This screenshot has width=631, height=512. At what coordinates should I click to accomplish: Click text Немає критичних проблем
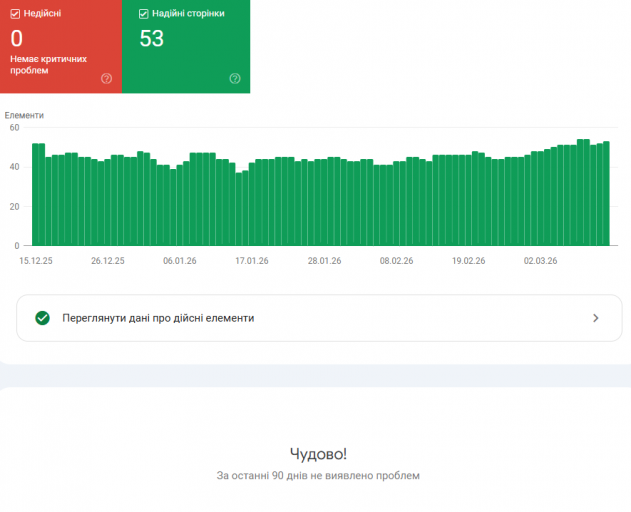(48, 64)
